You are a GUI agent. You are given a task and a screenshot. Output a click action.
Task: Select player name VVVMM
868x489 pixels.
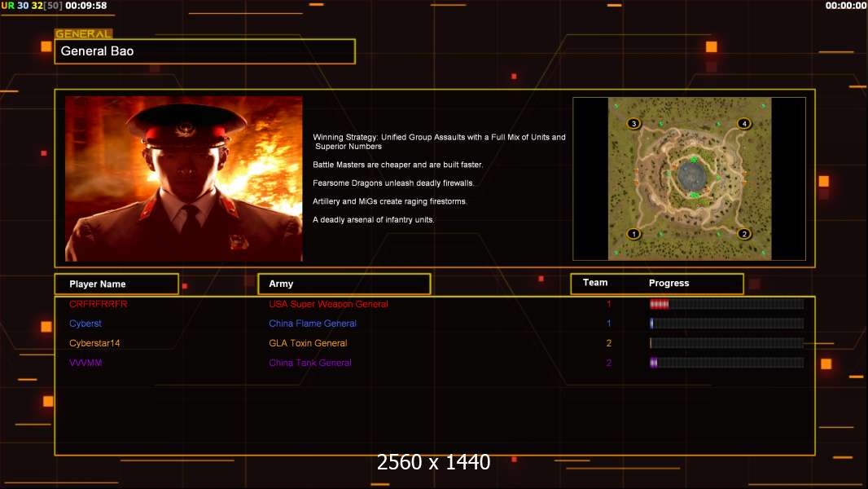[x=85, y=363]
